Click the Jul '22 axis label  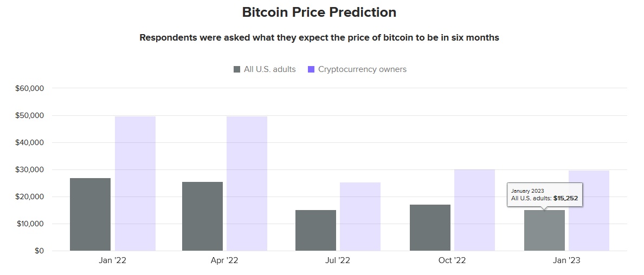pyautogui.click(x=338, y=260)
